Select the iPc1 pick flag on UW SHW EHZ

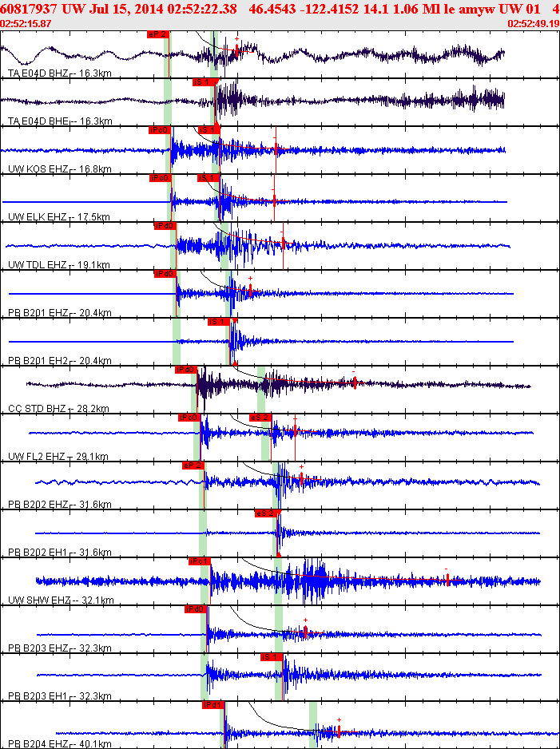tap(200, 561)
